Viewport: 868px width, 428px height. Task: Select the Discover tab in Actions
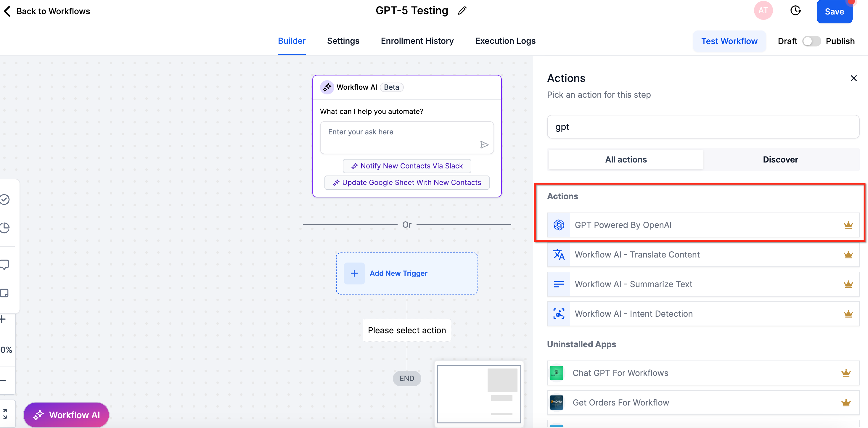point(780,160)
